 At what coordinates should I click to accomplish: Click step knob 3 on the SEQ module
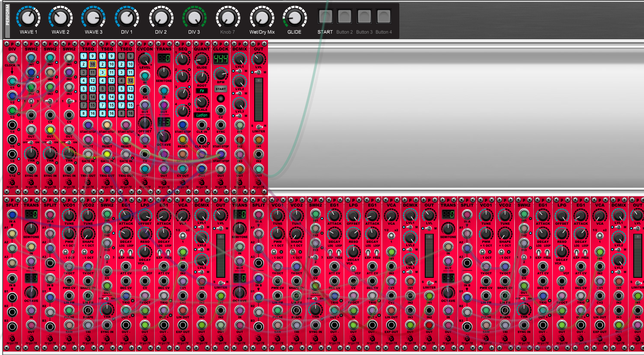click(183, 93)
